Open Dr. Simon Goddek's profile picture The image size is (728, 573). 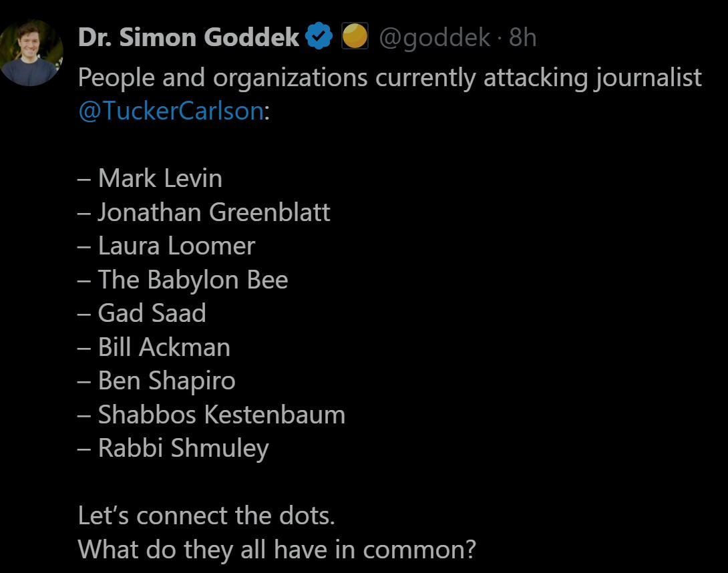[x=30, y=53]
